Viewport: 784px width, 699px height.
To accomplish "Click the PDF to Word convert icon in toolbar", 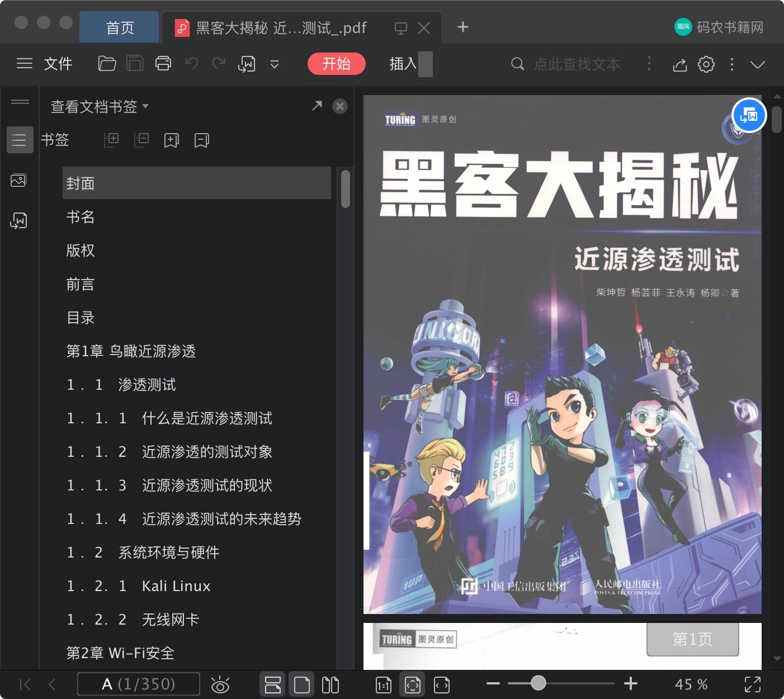I will coord(247,64).
